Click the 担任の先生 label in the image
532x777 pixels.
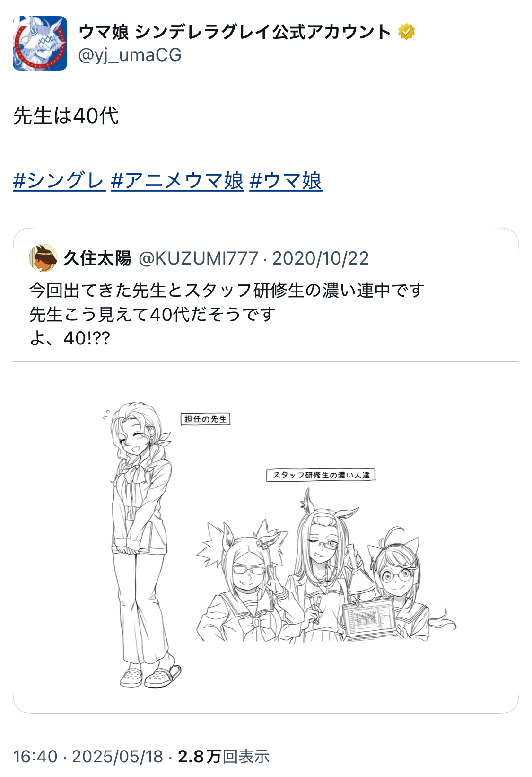tap(206, 419)
